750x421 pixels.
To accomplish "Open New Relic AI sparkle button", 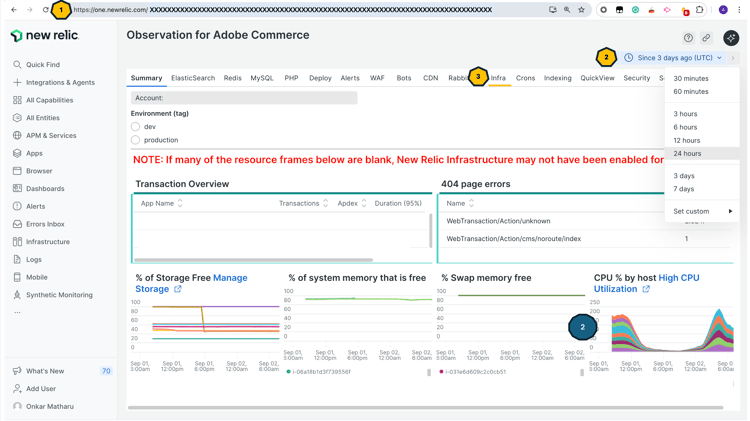I will pos(731,38).
